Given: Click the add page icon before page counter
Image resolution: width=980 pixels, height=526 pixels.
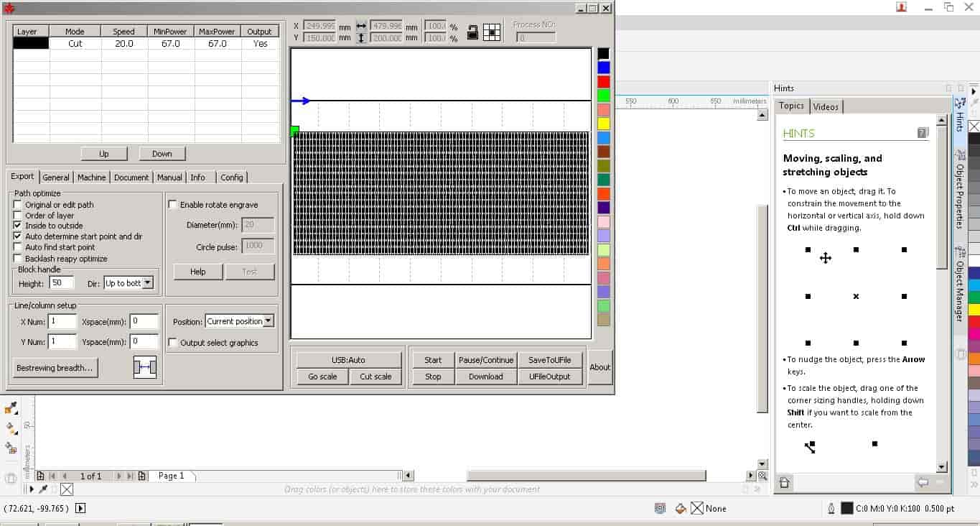Looking at the screenshot, I should tap(41, 476).
